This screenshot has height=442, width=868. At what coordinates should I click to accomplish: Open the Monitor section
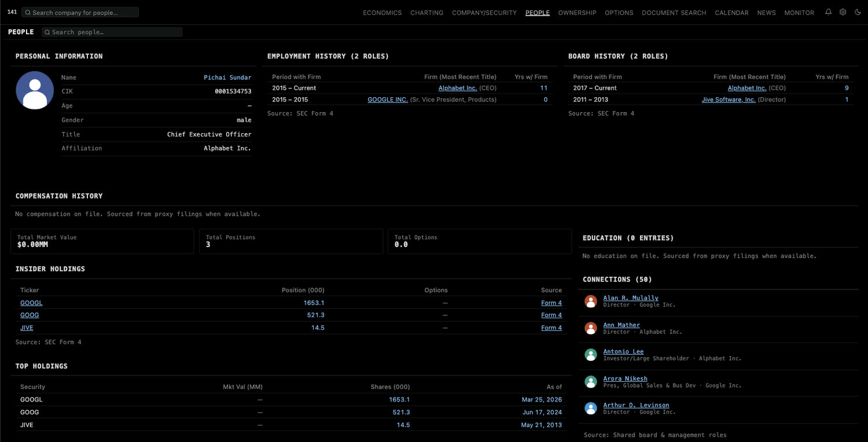coord(799,13)
